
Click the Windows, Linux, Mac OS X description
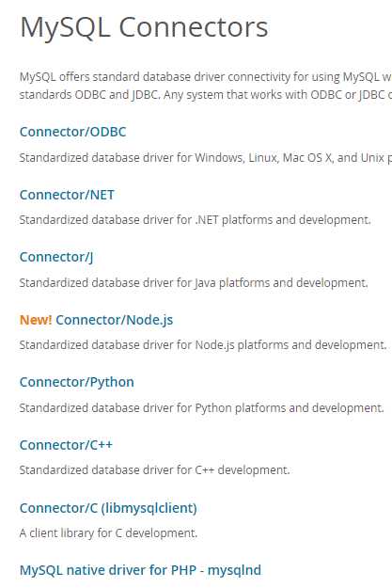click(206, 157)
